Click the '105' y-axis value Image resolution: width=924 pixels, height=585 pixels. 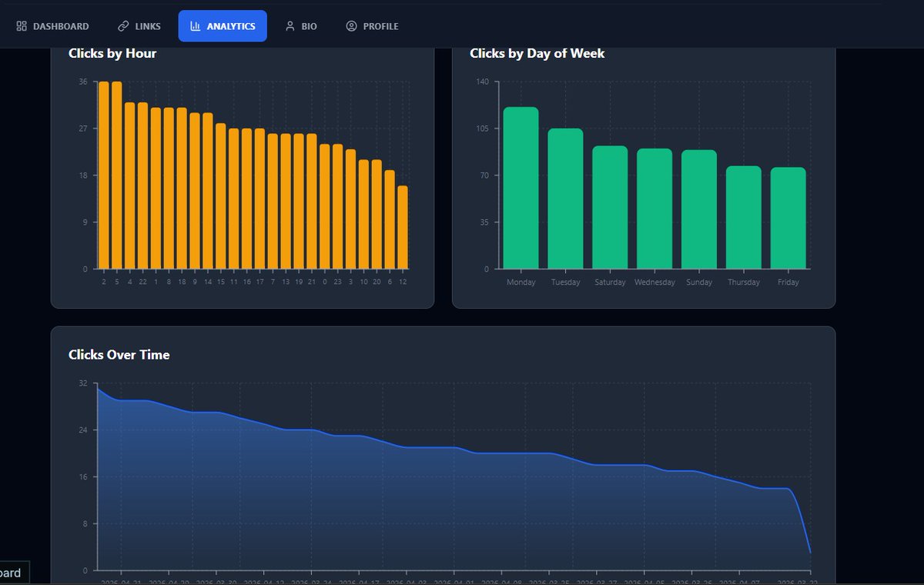pos(482,129)
